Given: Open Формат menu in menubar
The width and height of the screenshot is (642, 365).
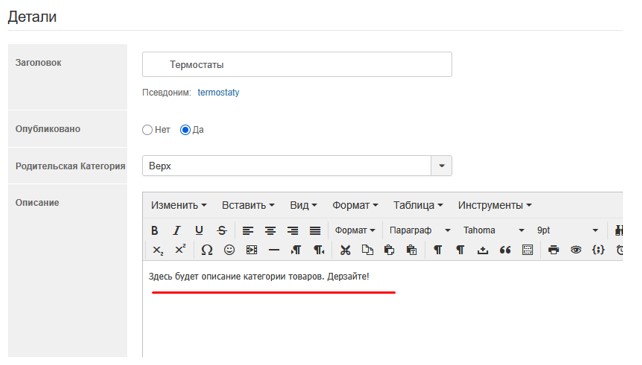Looking at the screenshot, I should (x=355, y=205).
